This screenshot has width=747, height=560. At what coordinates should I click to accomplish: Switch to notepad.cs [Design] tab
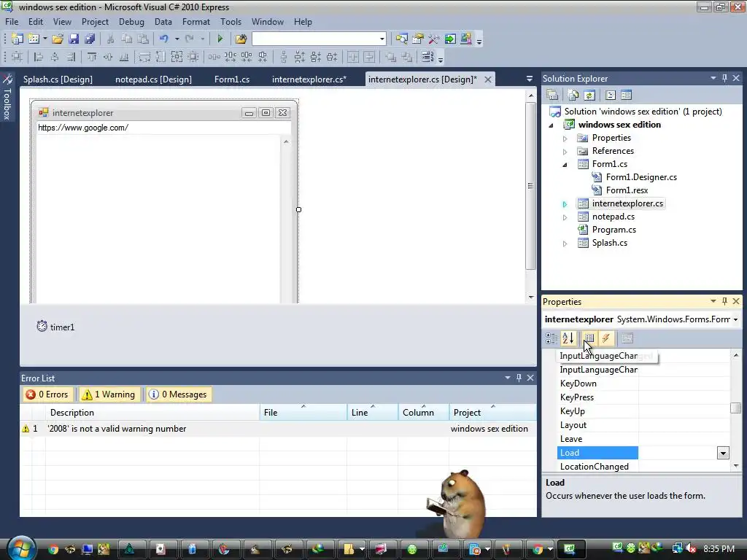[153, 79]
